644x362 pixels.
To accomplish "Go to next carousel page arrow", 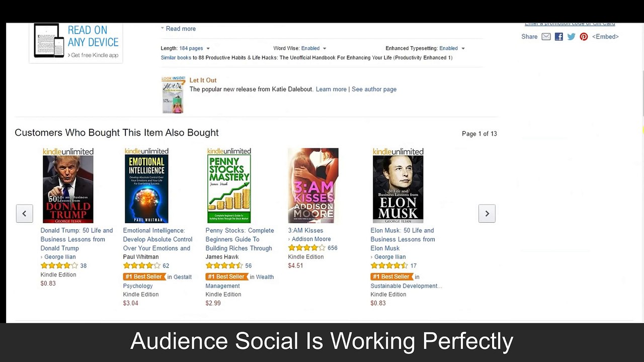I will pos(487,213).
